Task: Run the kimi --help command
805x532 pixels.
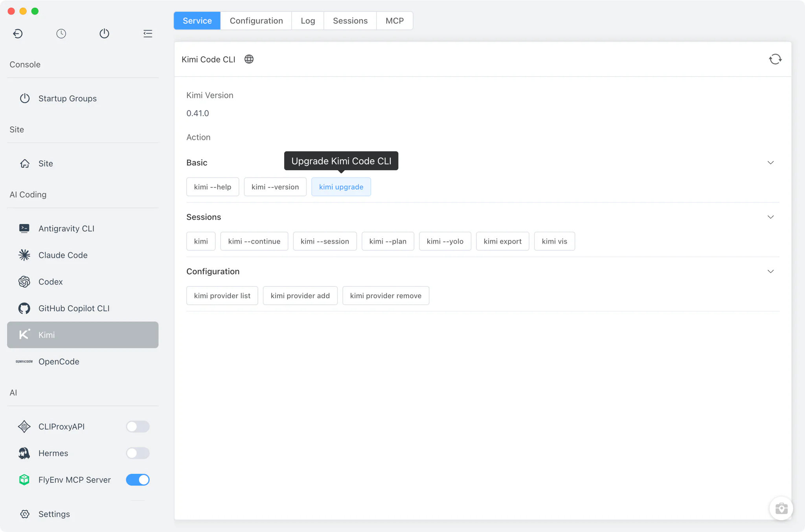Action: (x=213, y=187)
